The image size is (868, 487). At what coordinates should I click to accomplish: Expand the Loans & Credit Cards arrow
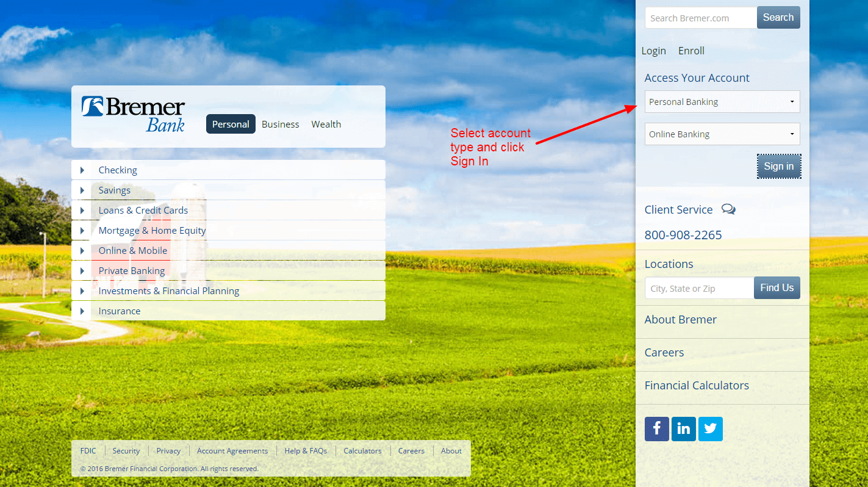(x=82, y=211)
